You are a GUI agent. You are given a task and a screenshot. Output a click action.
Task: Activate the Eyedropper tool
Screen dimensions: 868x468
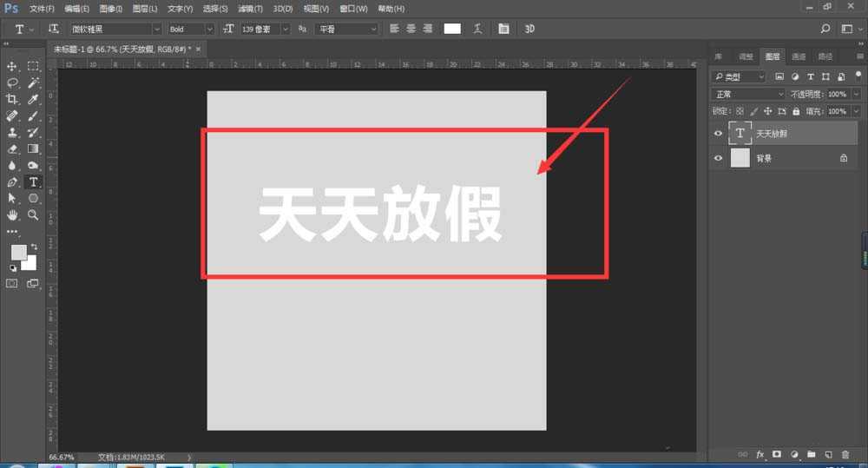point(33,100)
